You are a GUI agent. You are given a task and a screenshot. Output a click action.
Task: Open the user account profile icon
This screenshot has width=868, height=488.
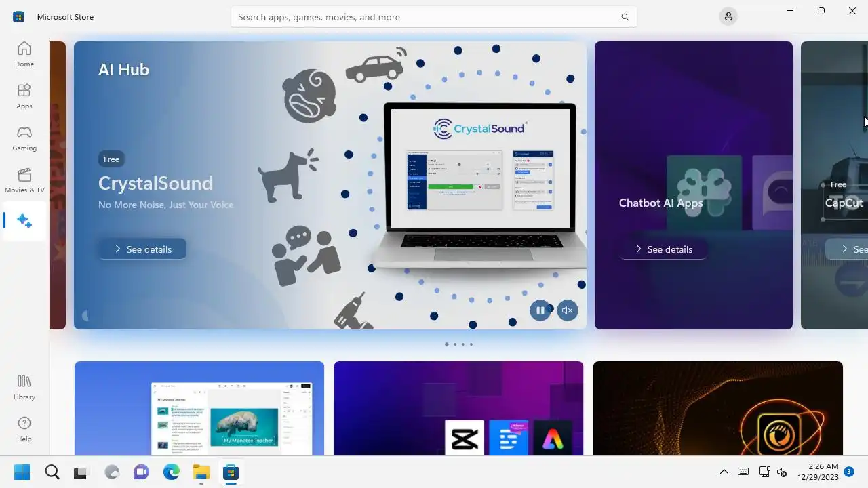(x=728, y=16)
